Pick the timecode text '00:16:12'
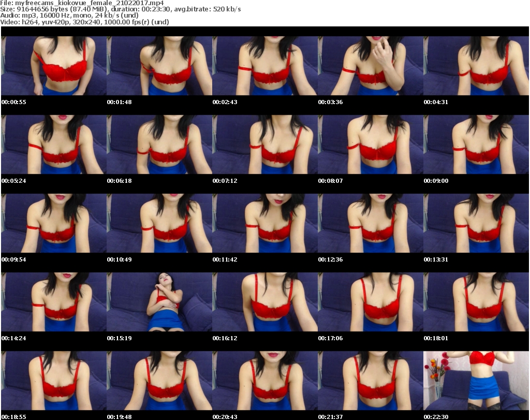Image resolution: width=530 pixels, height=420 pixels. pos(225,338)
